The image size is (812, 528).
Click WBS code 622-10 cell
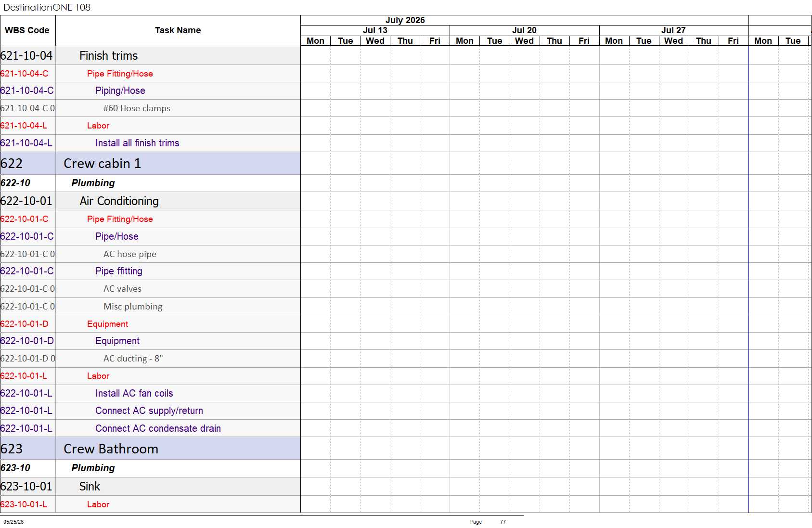pos(27,183)
